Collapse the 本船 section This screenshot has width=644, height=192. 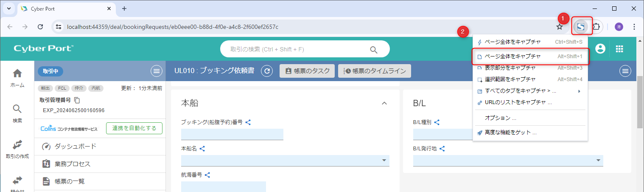pyautogui.click(x=384, y=103)
